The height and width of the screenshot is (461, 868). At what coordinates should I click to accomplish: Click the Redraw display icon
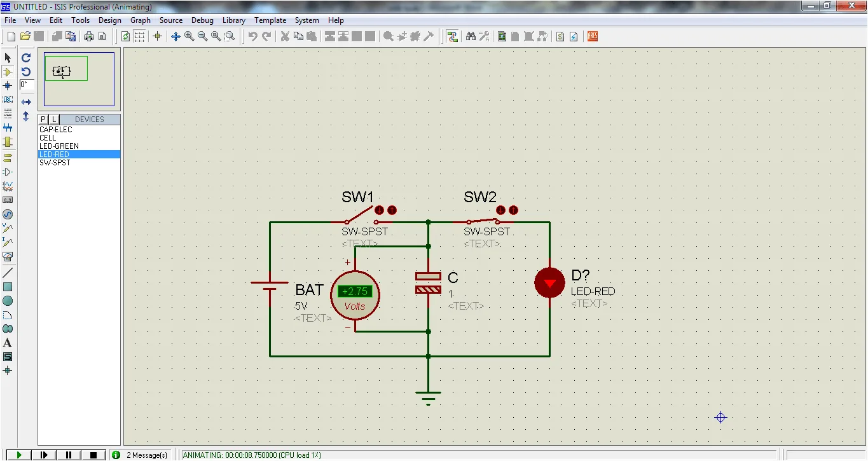point(126,37)
